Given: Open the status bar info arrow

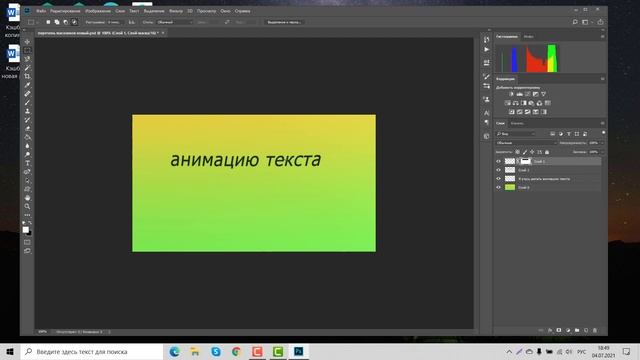Looking at the screenshot, I should 109,332.
